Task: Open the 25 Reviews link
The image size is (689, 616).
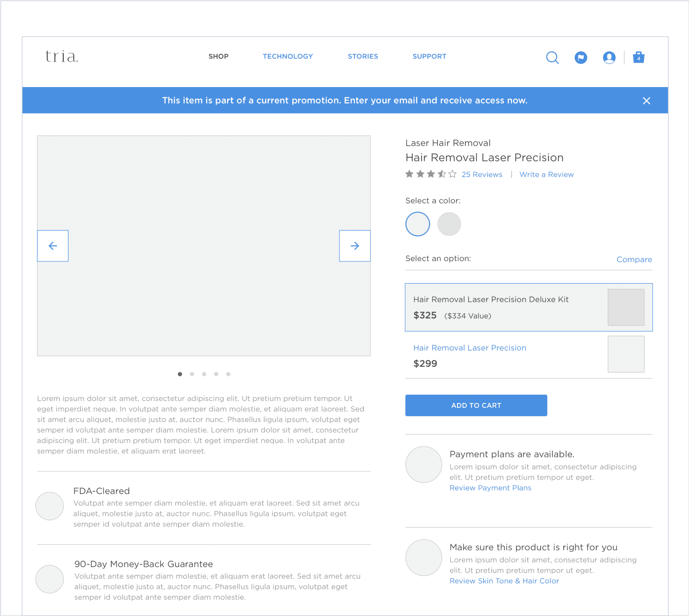Action: 482,174
